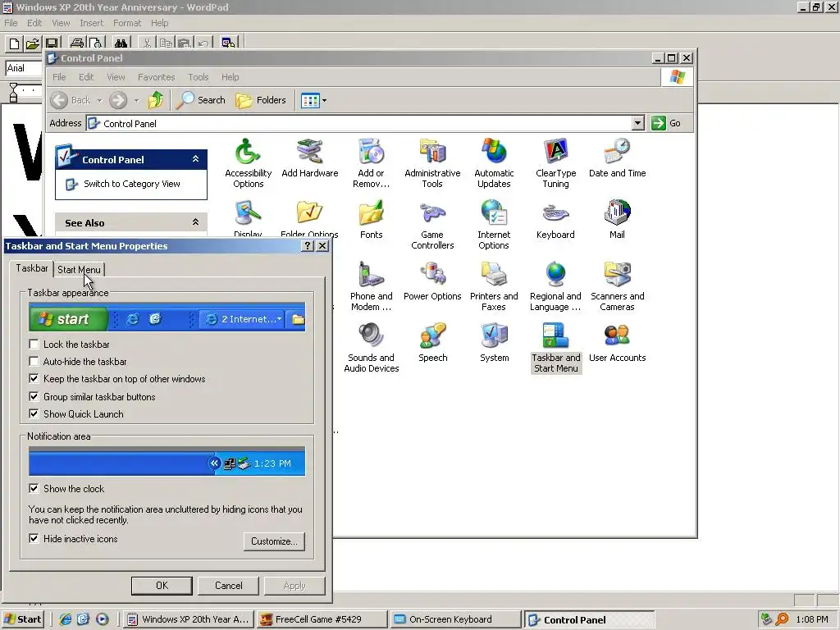Open the System icon
The height and width of the screenshot is (630, 840).
pyautogui.click(x=494, y=343)
